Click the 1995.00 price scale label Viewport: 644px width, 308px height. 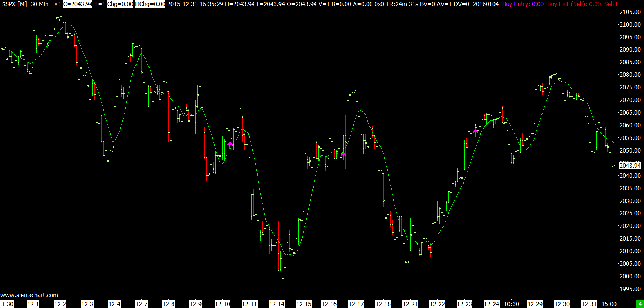click(x=630, y=289)
